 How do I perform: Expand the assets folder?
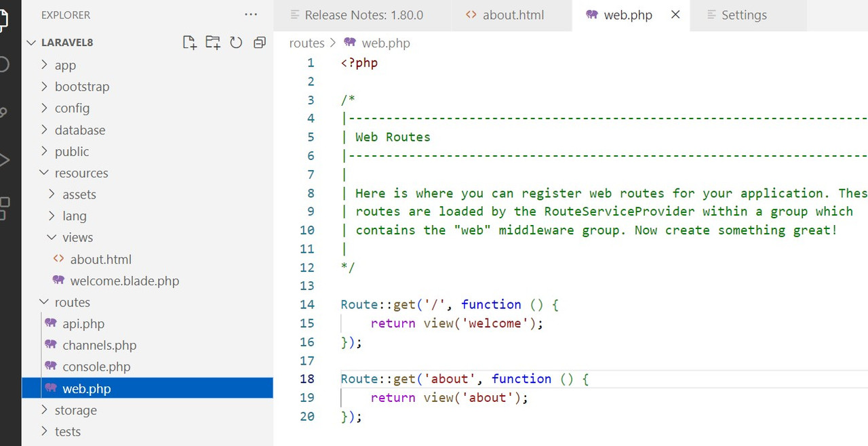52,195
